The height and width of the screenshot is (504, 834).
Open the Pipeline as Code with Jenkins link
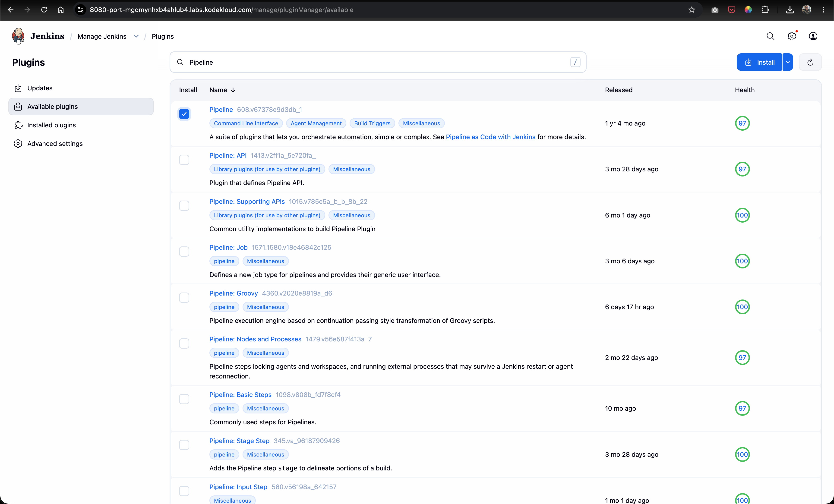click(x=490, y=137)
